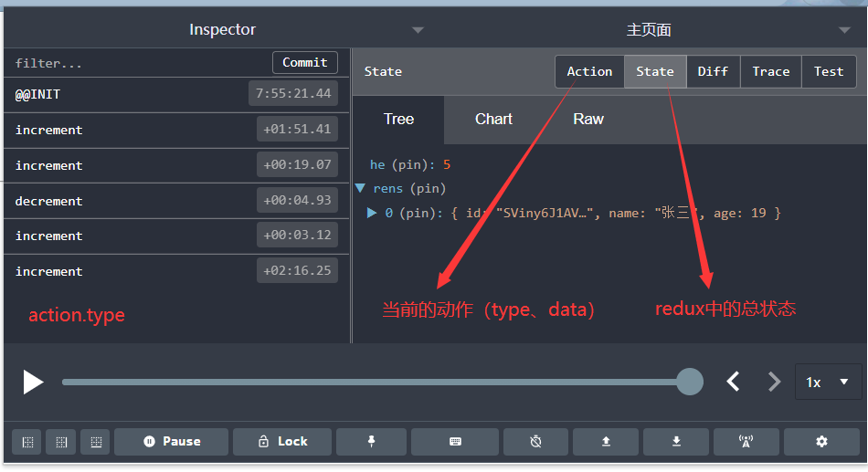Lock changes with Lock button
The width and height of the screenshot is (868, 472).
click(x=282, y=442)
